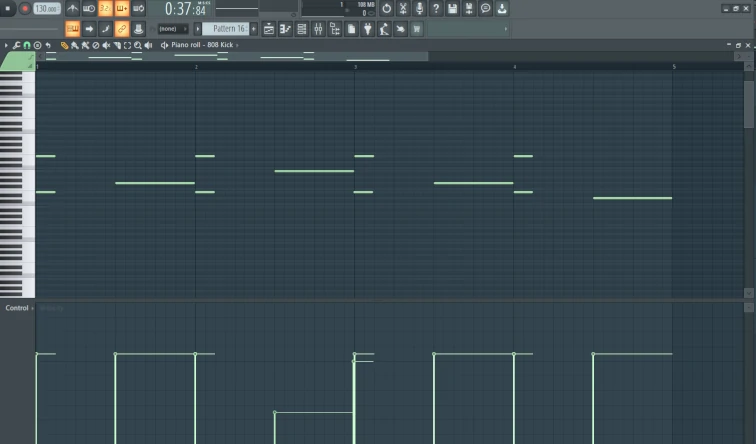Select the Playback scrub speaker tool

(x=148, y=45)
